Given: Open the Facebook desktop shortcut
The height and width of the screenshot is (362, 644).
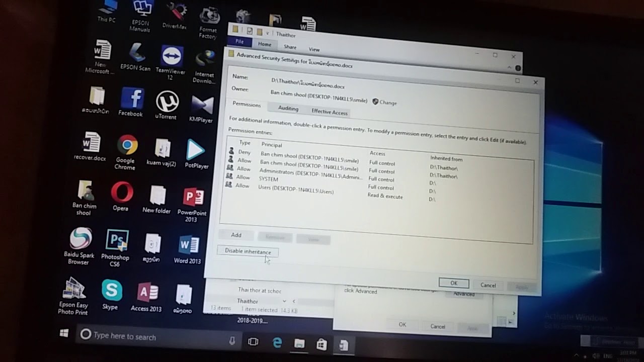Looking at the screenshot, I should pyautogui.click(x=131, y=103).
